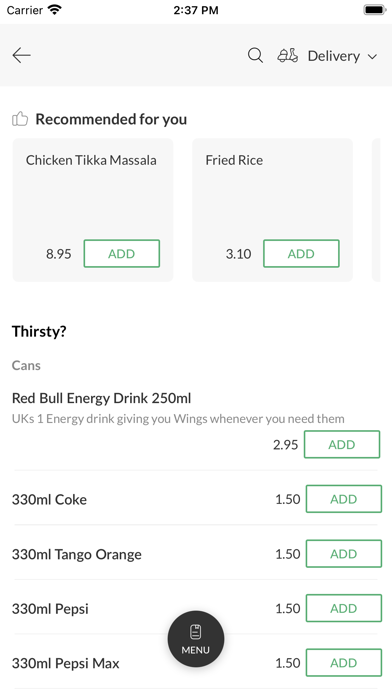This screenshot has width=392, height=696.
Task: Add Fried Rice to order
Action: coord(301,253)
